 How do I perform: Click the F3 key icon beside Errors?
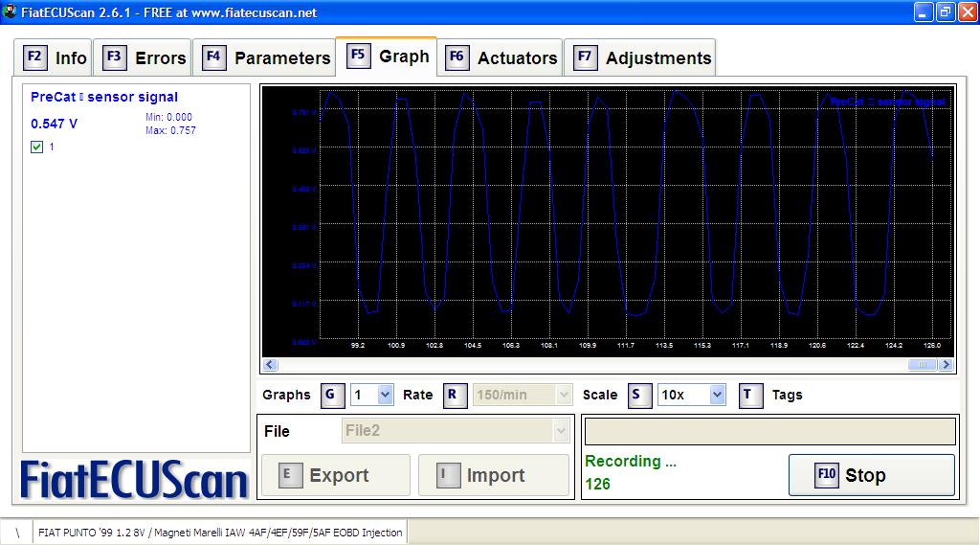[x=114, y=57]
